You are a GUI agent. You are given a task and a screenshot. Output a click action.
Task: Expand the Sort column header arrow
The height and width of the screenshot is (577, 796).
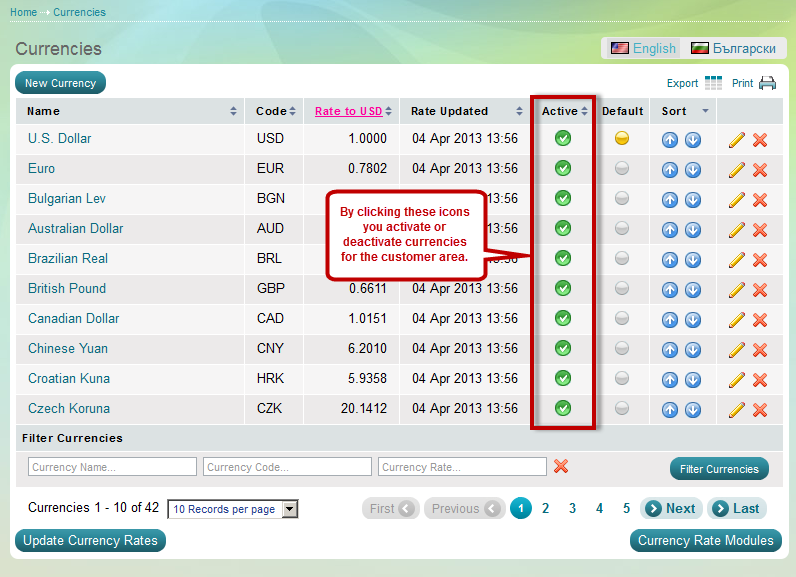tap(705, 111)
